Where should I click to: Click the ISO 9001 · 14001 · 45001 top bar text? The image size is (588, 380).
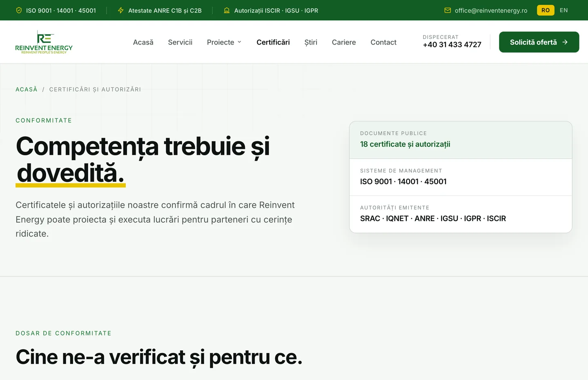click(x=61, y=11)
